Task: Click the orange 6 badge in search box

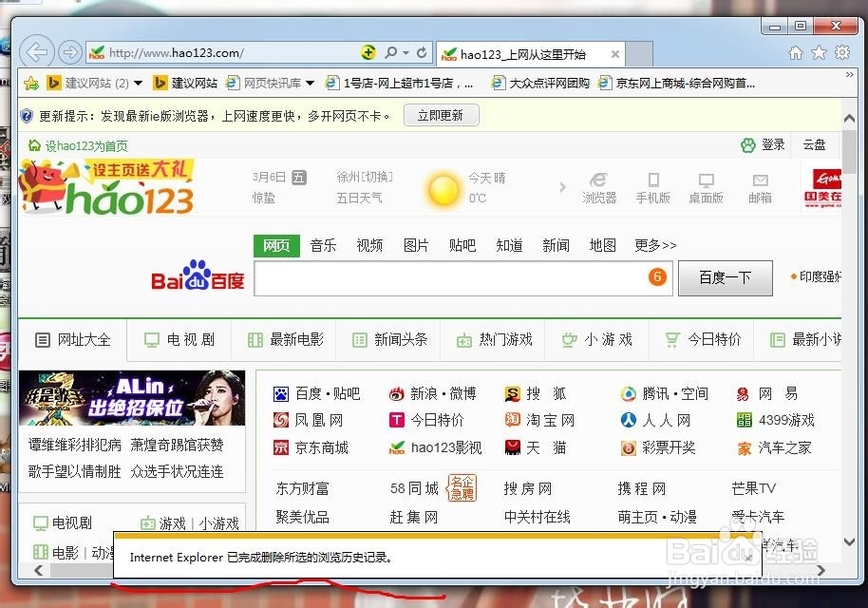Action: coord(657,276)
